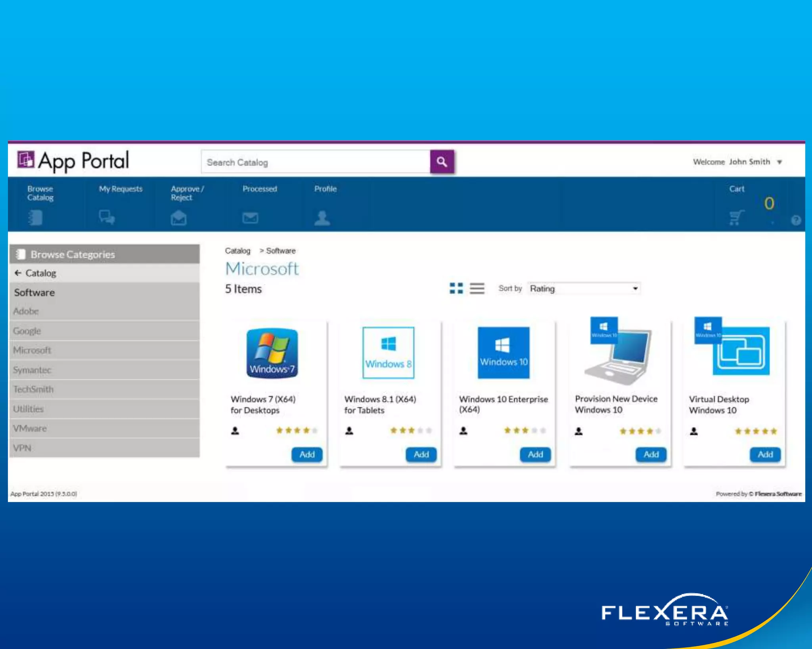Click the help question mark icon

click(796, 220)
